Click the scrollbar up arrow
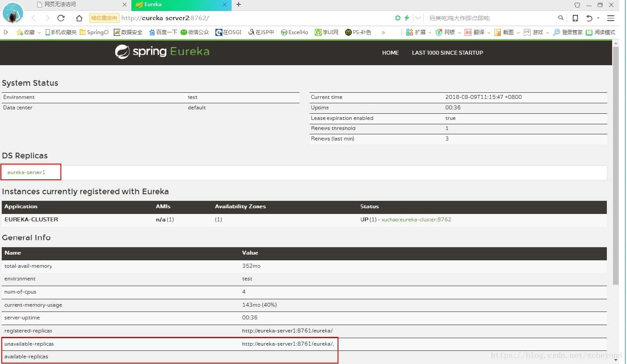627x364 pixels. [616, 43]
